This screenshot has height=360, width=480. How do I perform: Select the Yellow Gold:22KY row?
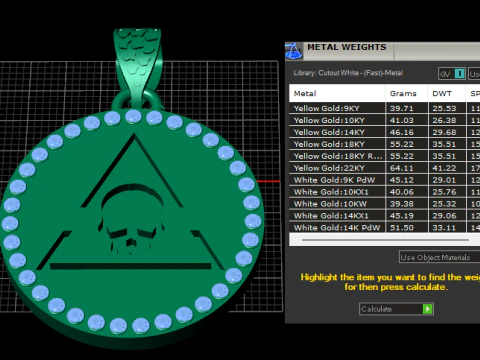point(385,168)
